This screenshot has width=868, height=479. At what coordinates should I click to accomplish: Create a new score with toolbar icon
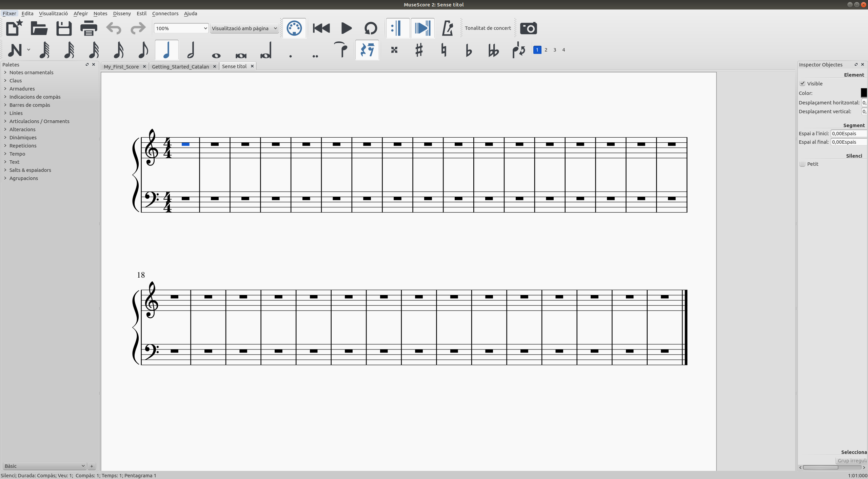pos(14,28)
